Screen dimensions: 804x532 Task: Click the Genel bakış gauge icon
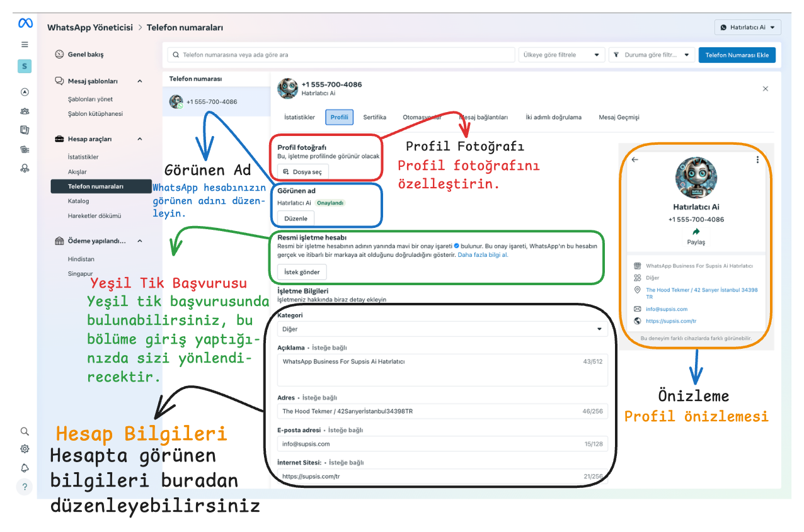[59, 55]
